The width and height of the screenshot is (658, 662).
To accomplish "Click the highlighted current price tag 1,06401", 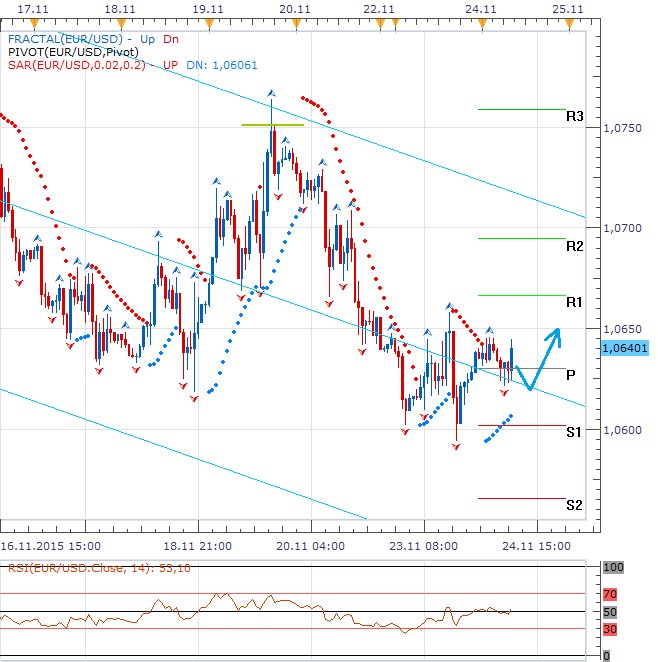I will click(625, 348).
